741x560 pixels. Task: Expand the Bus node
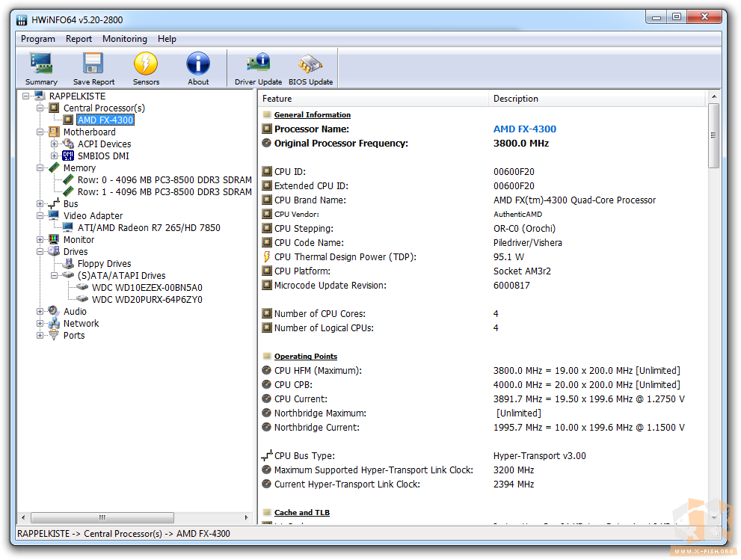coord(40,203)
